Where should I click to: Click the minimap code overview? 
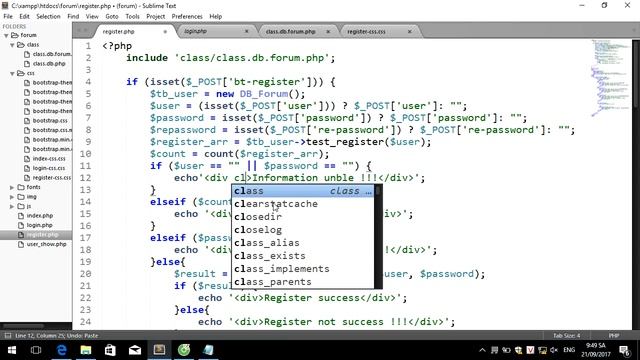[610, 78]
